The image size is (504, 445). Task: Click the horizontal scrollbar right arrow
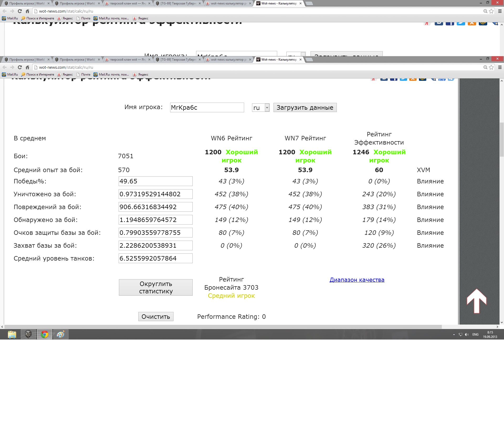point(497,327)
